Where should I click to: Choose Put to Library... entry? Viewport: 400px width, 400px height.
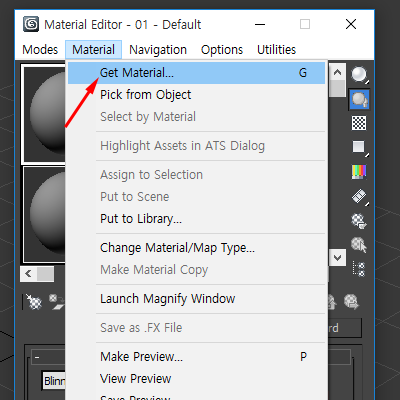pyautogui.click(x=196, y=219)
